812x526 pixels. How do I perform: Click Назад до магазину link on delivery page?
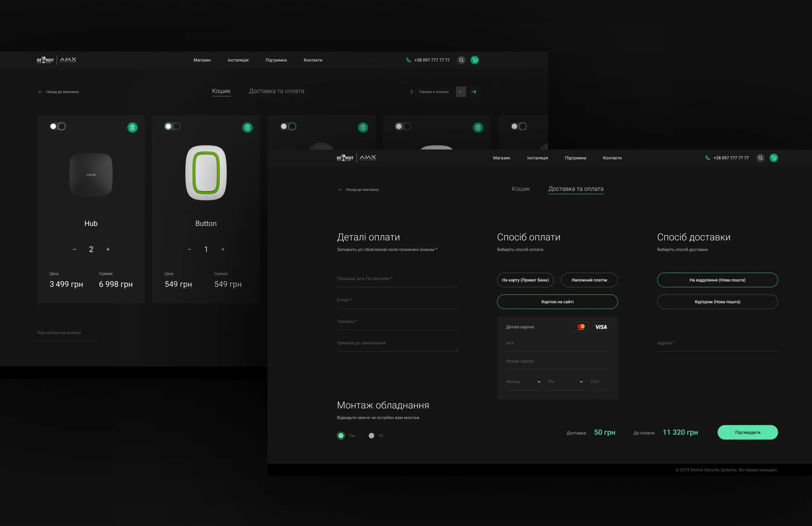[x=358, y=190]
